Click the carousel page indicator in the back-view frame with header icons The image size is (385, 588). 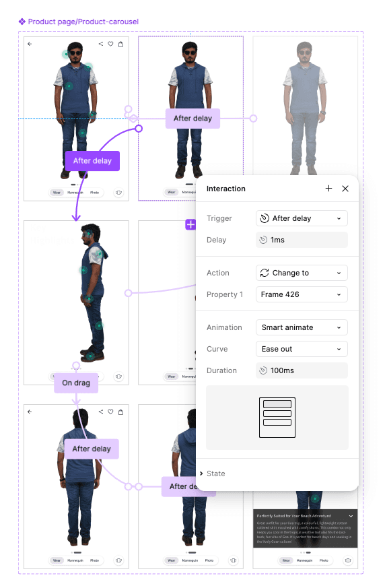76,552
